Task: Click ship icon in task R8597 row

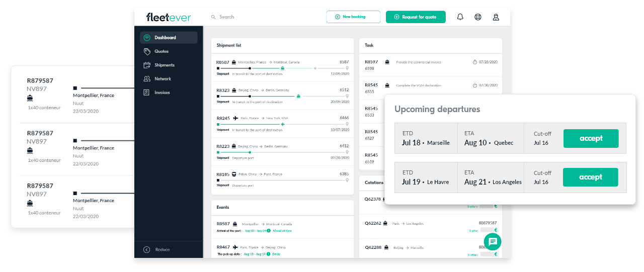Action: pos(387,62)
